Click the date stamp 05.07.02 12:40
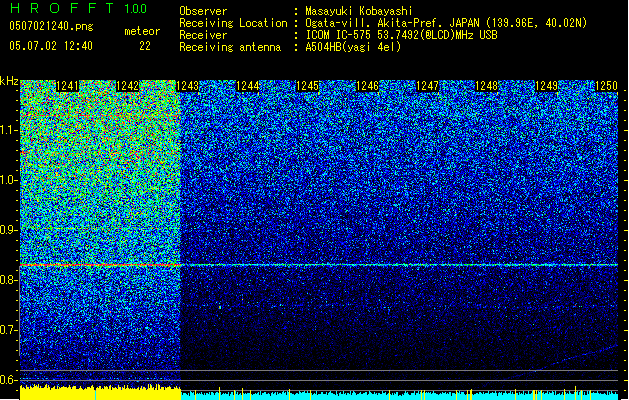Screen dimensions: 629x400 click(51, 46)
